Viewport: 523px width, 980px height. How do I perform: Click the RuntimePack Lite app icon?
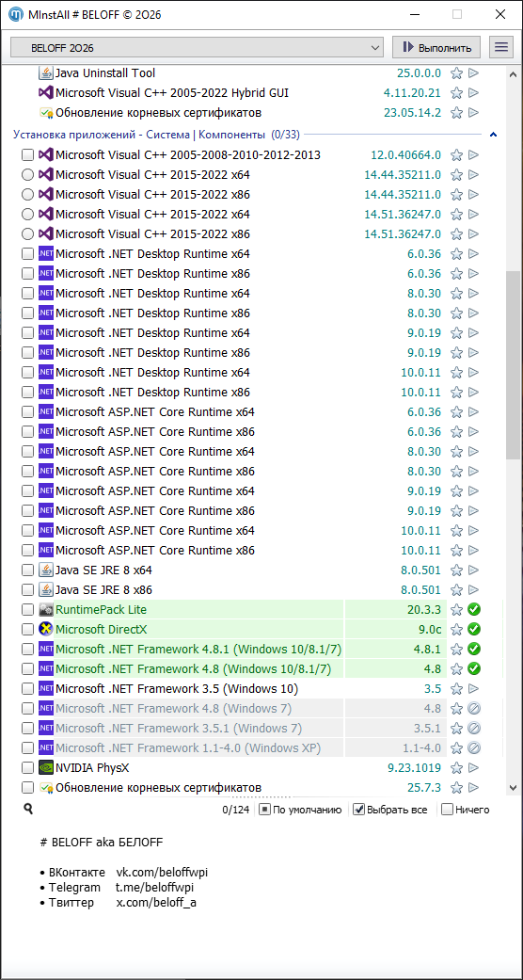[45, 609]
